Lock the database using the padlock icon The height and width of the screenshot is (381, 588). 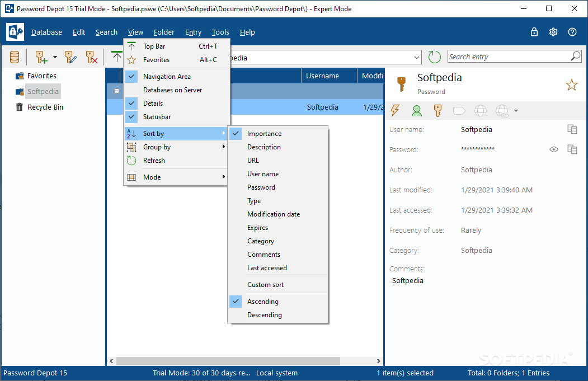(534, 32)
